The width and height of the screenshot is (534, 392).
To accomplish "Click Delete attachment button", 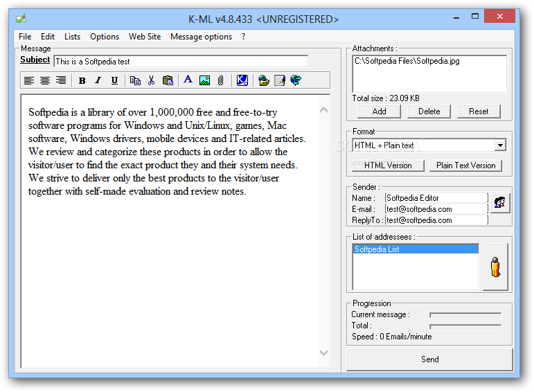I will click(x=429, y=112).
